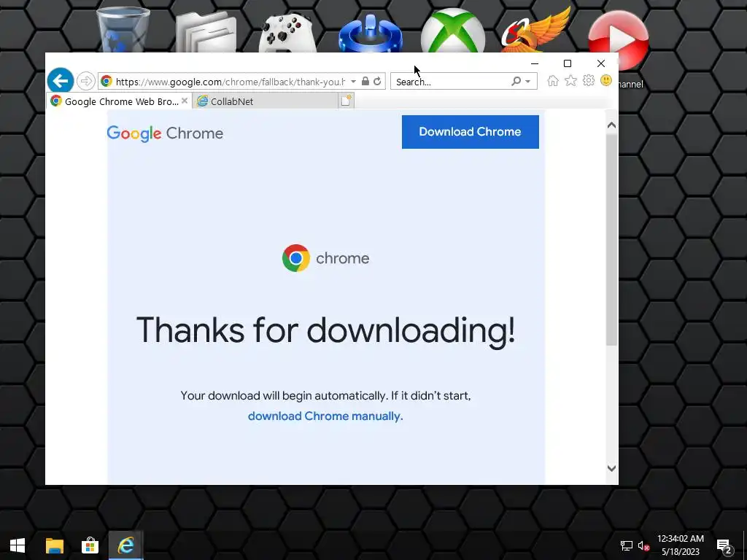Maximize the Internet Explorer window
This screenshot has width=747, height=560.
[568, 63]
